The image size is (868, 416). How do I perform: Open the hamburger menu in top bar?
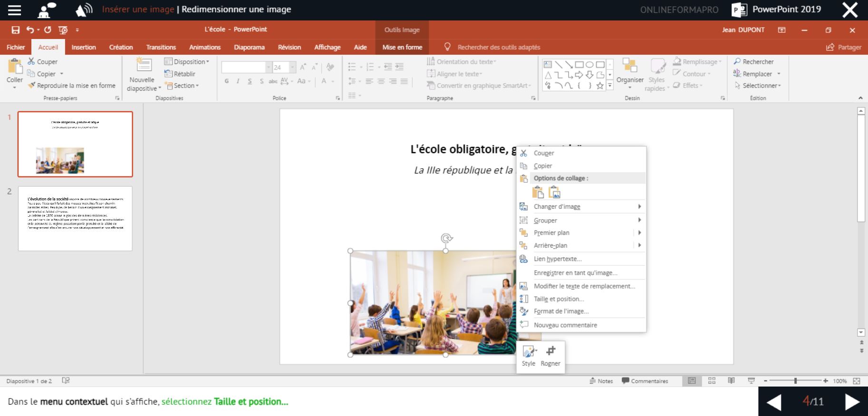pos(15,10)
